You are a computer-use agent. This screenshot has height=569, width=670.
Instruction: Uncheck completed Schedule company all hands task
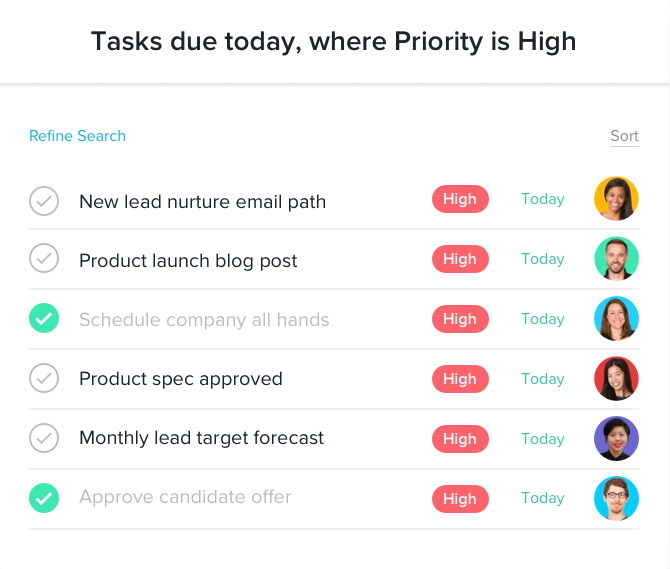[44, 320]
